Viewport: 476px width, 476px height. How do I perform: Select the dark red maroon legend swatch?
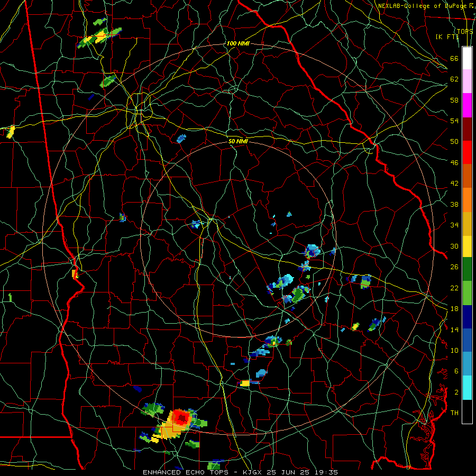[x=467, y=129]
